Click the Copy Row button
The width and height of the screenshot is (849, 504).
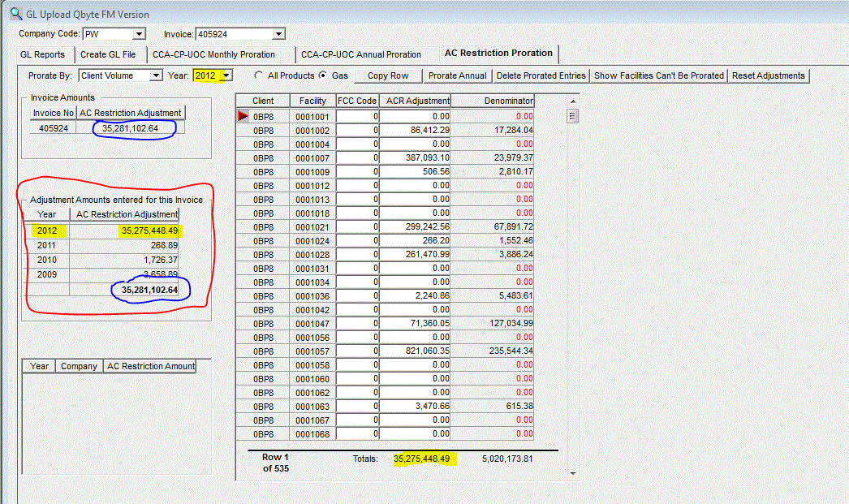pos(388,75)
